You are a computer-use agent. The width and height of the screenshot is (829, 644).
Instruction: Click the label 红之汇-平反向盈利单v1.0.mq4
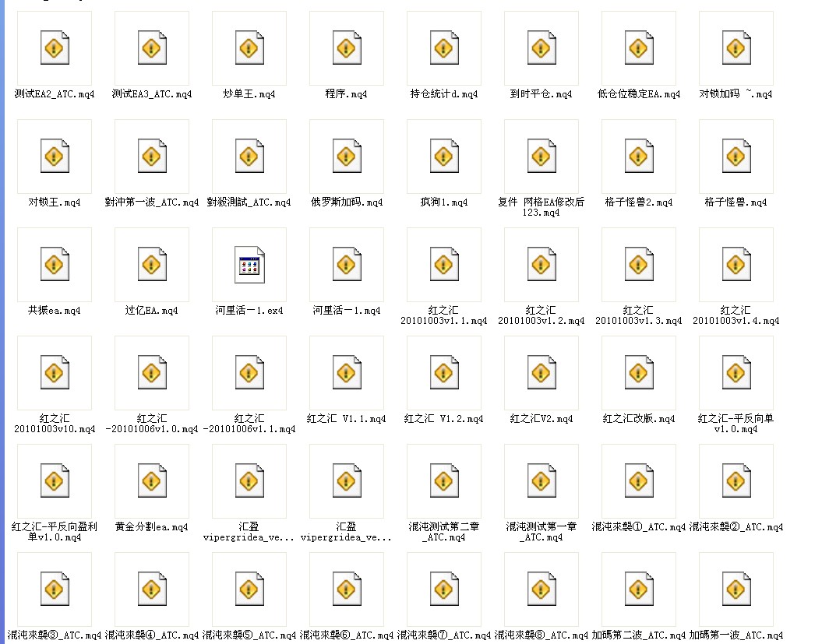click(x=55, y=532)
